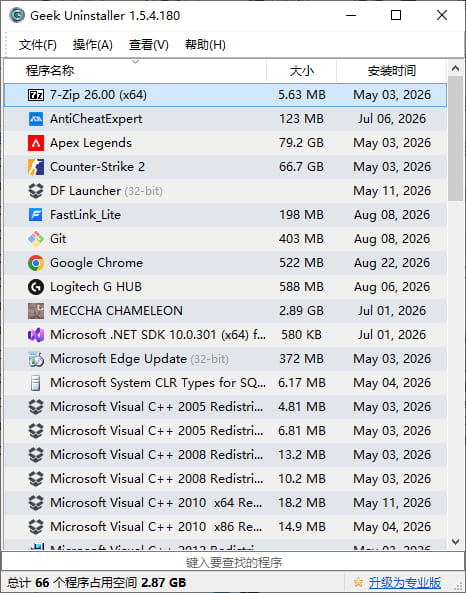Select the Git name text
The height and width of the screenshot is (593, 466).
pyautogui.click(x=58, y=239)
